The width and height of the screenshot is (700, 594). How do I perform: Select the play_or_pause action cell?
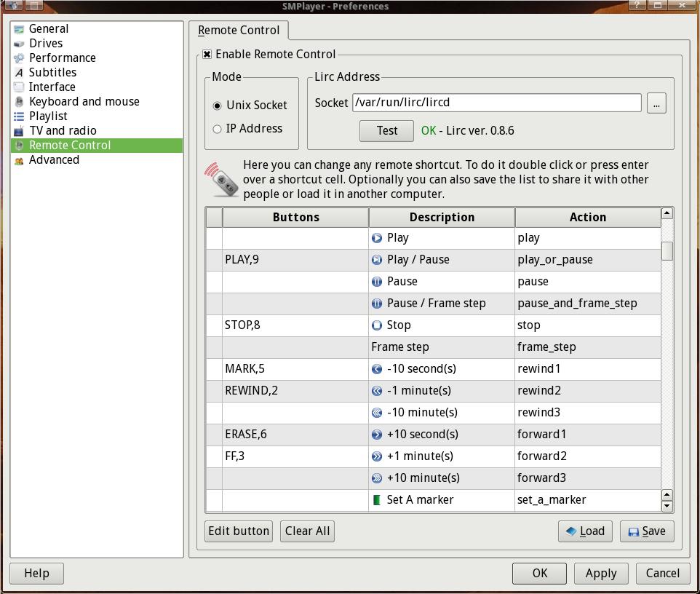coord(588,260)
